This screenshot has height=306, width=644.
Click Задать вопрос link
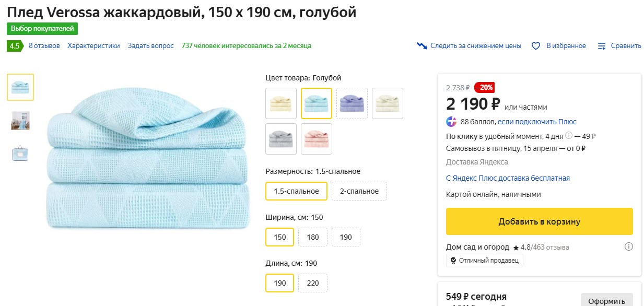pyautogui.click(x=150, y=46)
